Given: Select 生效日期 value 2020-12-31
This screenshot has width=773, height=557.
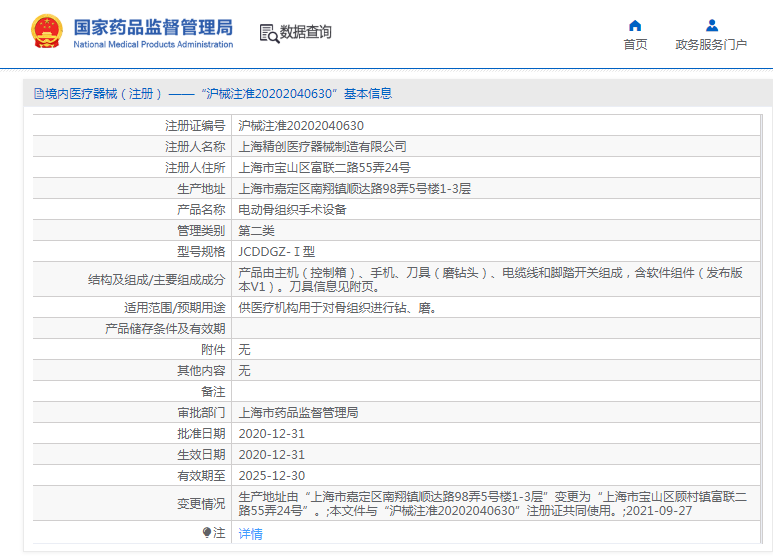Looking at the screenshot, I should (272, 455).
